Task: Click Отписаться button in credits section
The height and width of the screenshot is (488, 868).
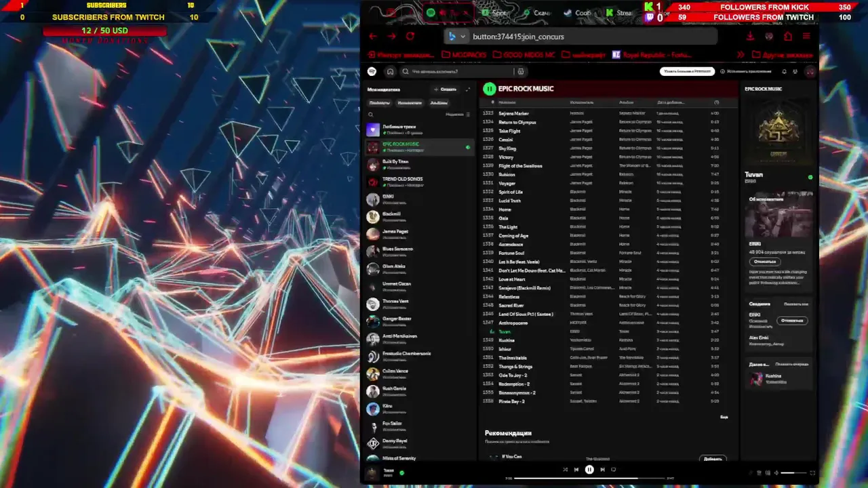Action: (x=792, y=320)
